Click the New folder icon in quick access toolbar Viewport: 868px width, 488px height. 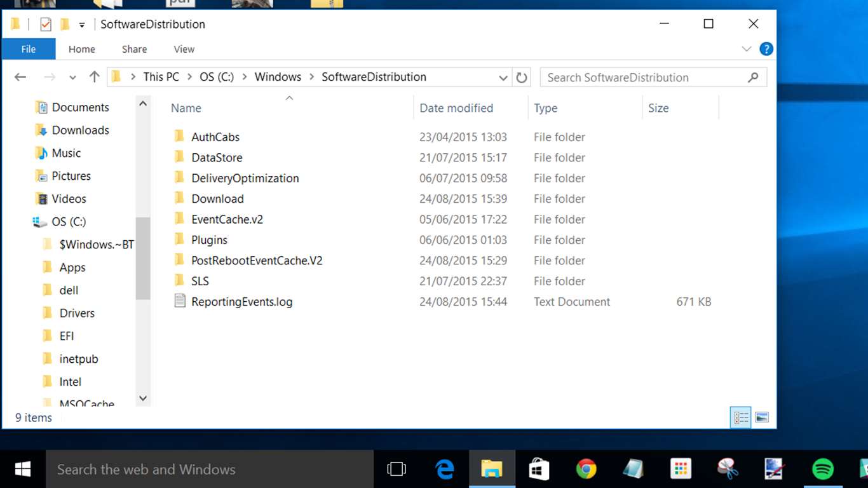(x=64, y=24)
